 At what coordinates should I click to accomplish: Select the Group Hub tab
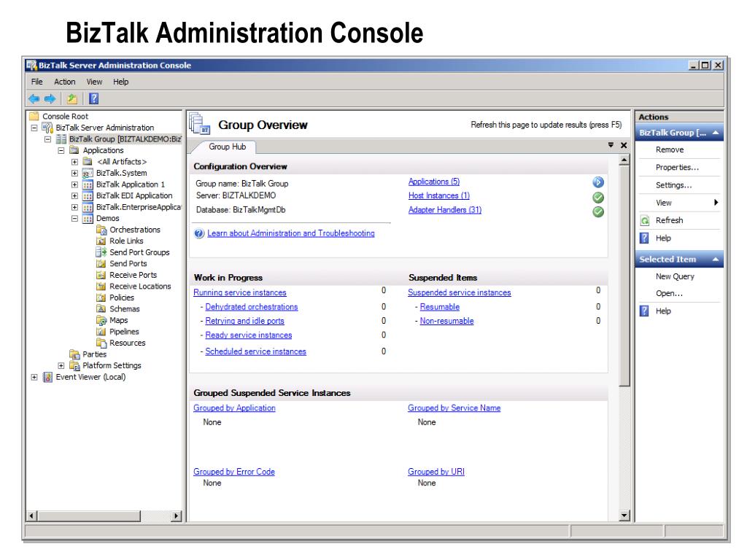[228, 147]
